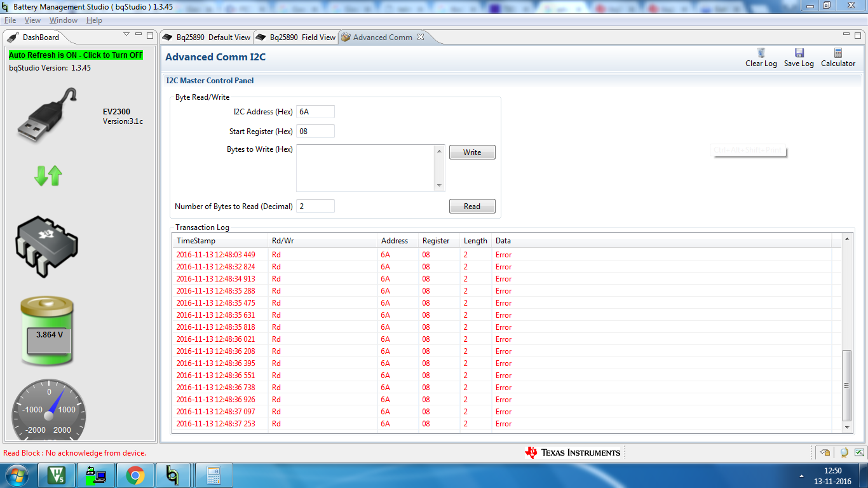Click the 3.864 V voltage reading
This screenshot has height=488, width=868.
pyautogui.click(x=50, y=334)
